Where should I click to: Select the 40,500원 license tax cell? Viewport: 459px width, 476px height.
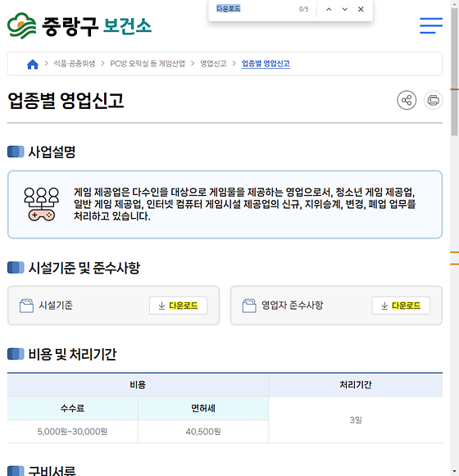[203, 432]
